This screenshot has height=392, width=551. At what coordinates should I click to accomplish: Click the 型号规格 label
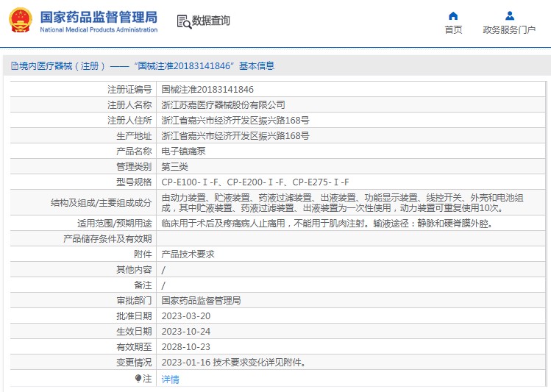point(134,182)
